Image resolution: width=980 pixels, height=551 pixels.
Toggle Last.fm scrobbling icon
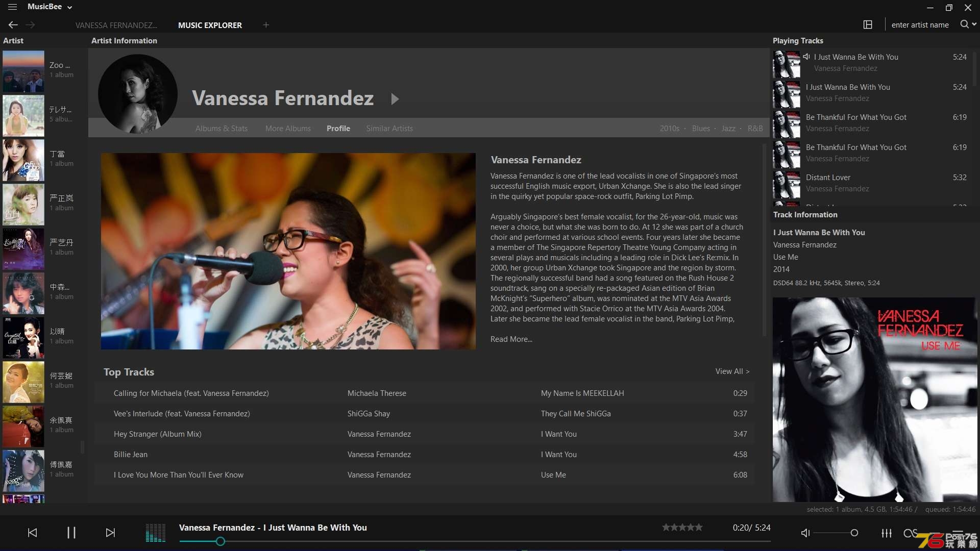(910, 533)
